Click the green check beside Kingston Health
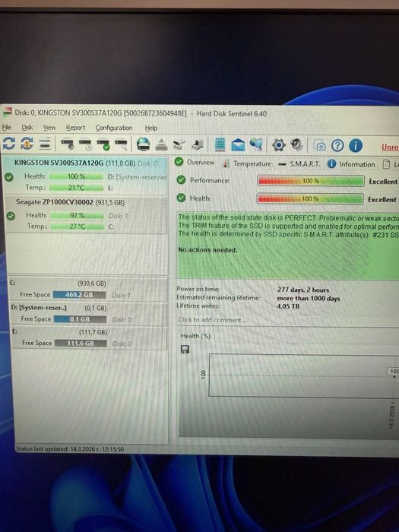The width and height of the screenshot is (399, 532). (9, 177)
